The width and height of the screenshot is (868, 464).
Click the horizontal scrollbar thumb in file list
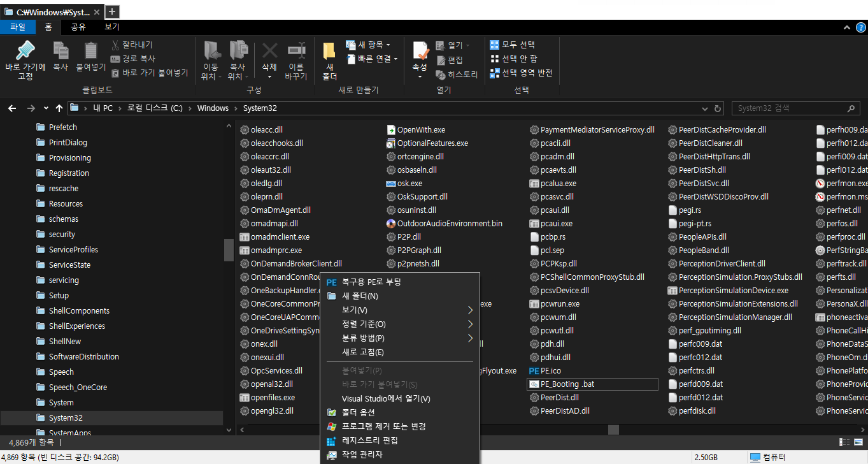click(613, 430)
